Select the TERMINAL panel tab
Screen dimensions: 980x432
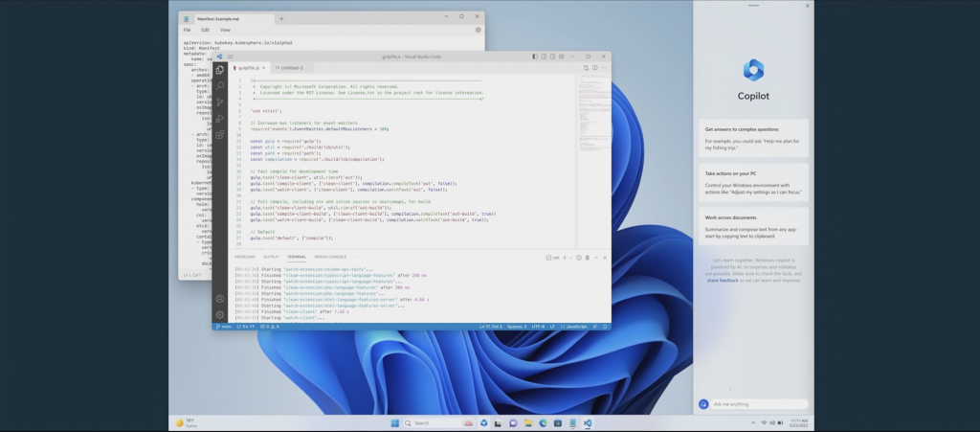(x=297, y=257)
